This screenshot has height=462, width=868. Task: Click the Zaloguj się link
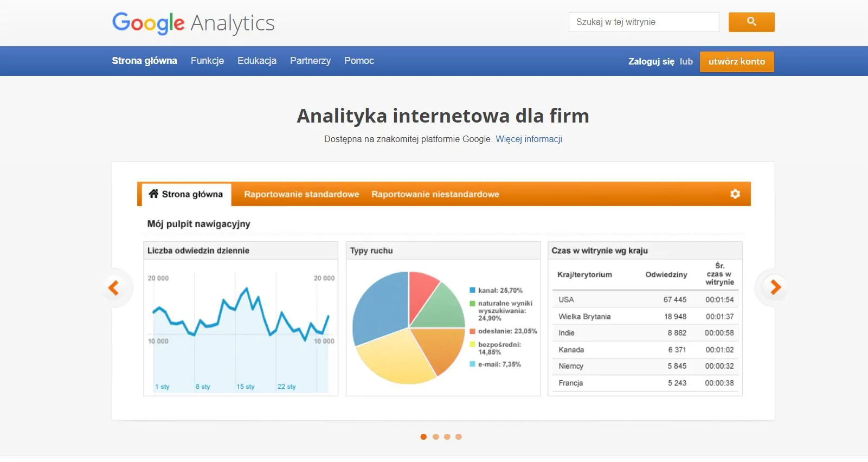(x=651, y=62)
